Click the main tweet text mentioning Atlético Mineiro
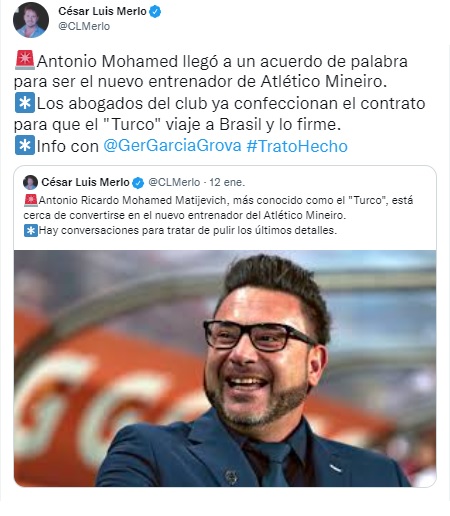This screenshot has width=450, height=516. (x=211, y=71)
